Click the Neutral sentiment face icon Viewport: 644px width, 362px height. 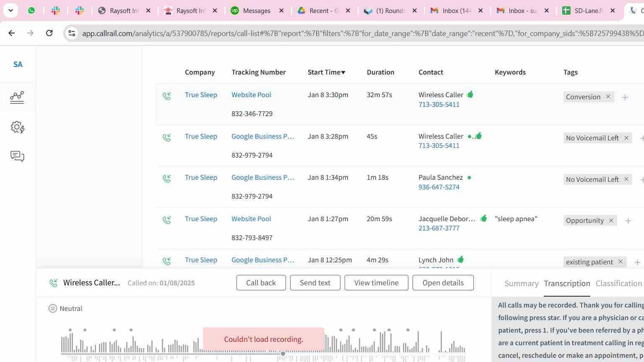(53, 308)
